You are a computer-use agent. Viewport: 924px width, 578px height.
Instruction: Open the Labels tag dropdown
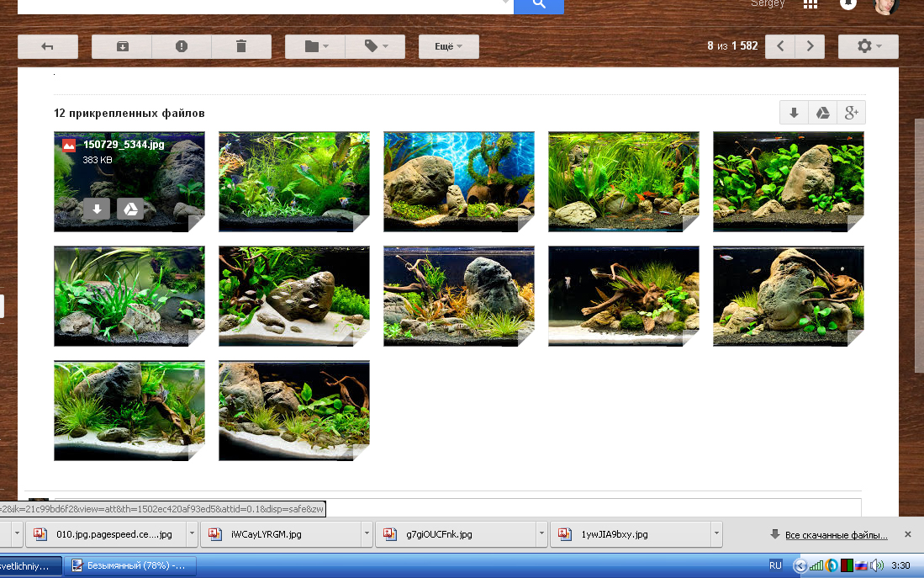click(375, 46)
